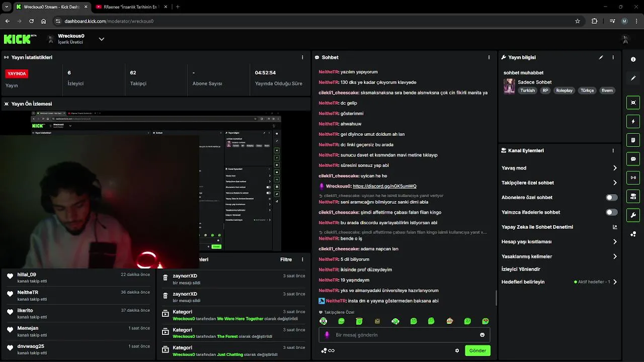This screenshot has width=644, height=362.
Task: Click the YAYINDA live status badge
Action: (17, 73)
